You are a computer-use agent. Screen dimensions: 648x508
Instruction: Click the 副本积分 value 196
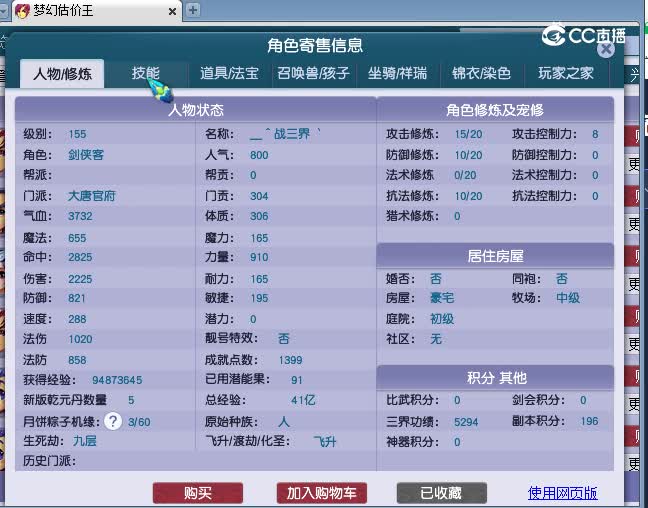click(x=589, y=421)
